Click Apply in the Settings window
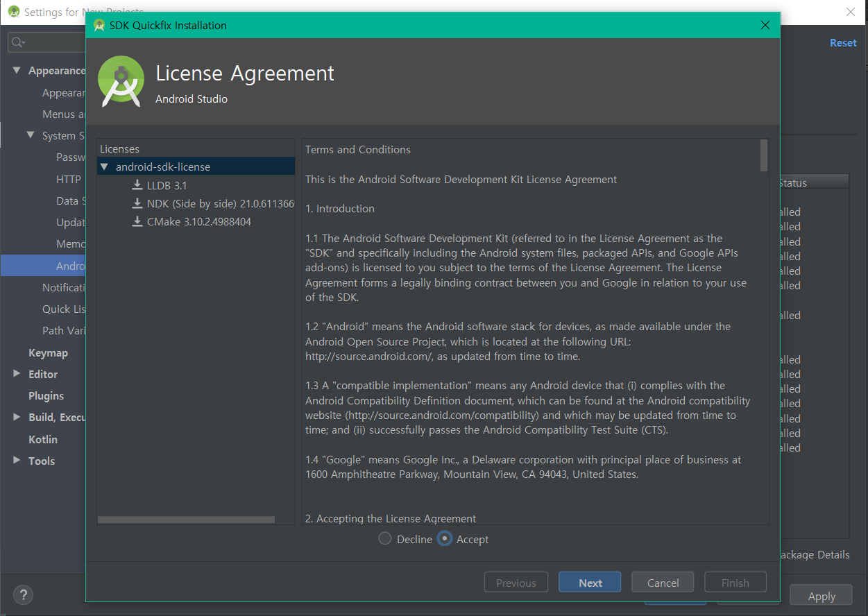 (x=822, y=596)
